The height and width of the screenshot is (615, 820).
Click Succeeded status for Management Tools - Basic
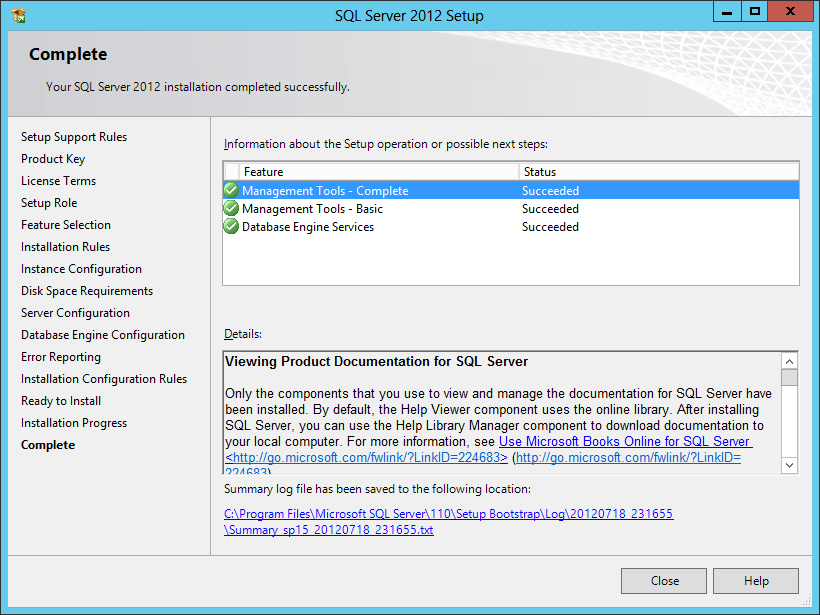click(x=550, y=209)
